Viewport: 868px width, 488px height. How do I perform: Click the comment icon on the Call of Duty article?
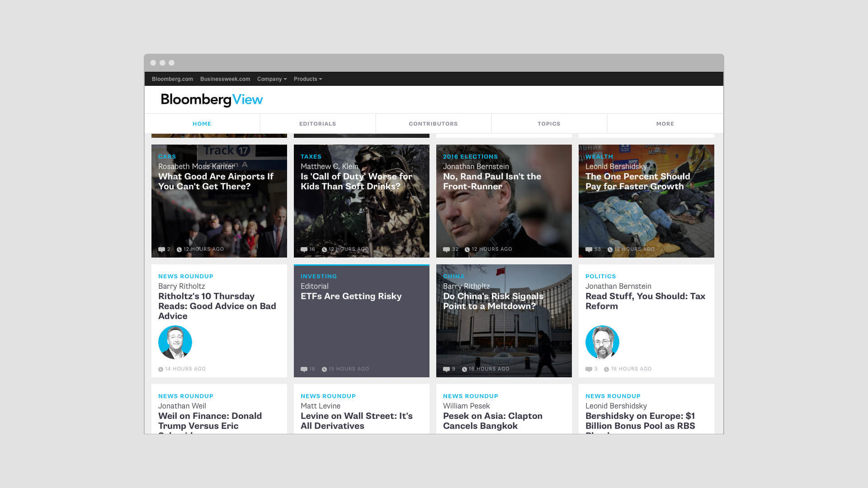pos(304,249)
